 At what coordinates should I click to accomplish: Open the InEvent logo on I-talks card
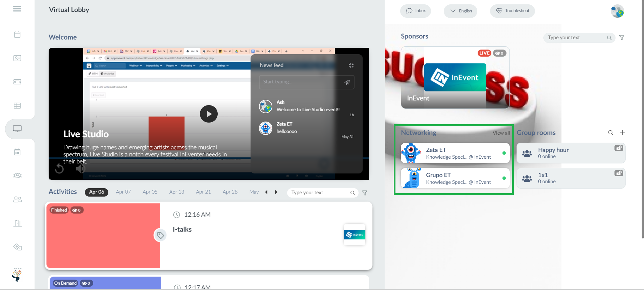pyautogui.click(x=355, y=235)
